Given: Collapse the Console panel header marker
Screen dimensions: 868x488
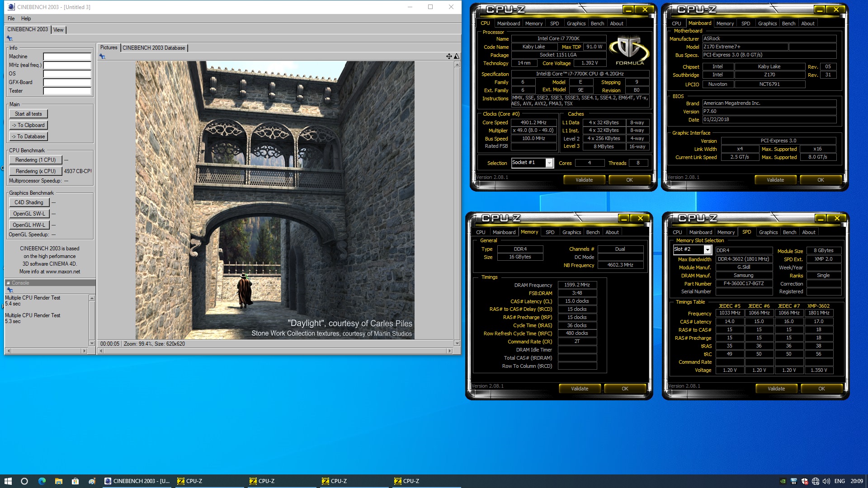Looking at the screenshot, I should pos(8,283).
